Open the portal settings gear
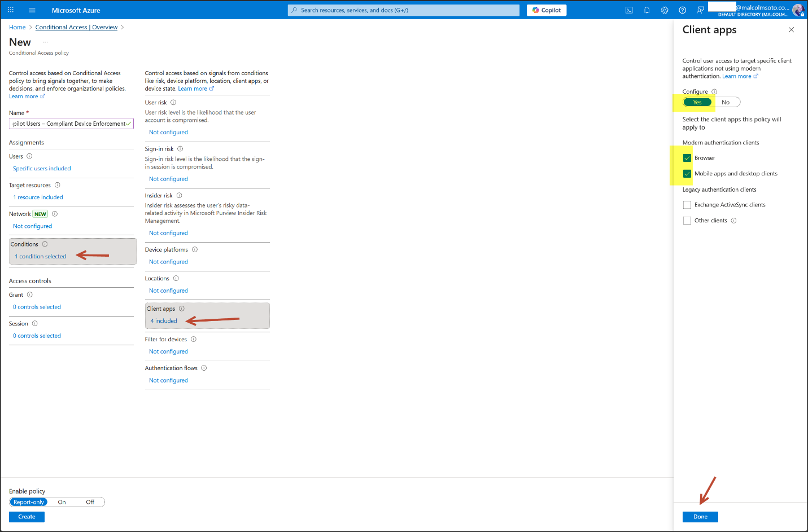808x532 pixels. click(x=665, y=10)
